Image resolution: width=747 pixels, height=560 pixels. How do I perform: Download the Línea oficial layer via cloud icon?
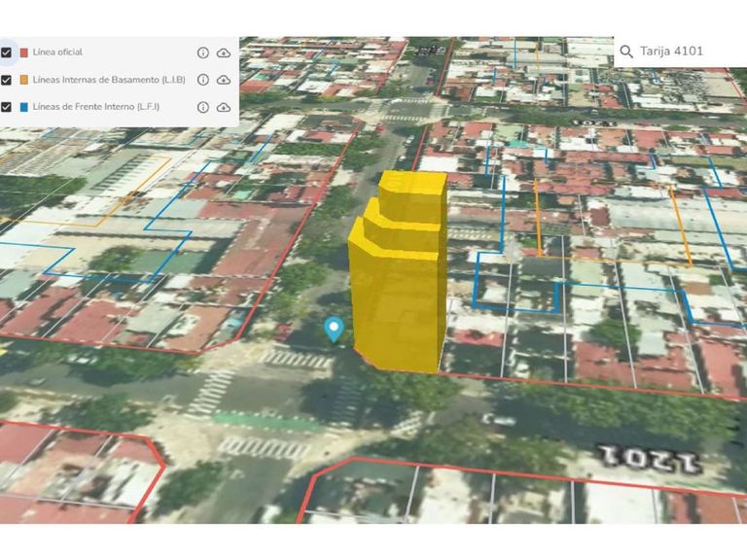pos(224,52)
